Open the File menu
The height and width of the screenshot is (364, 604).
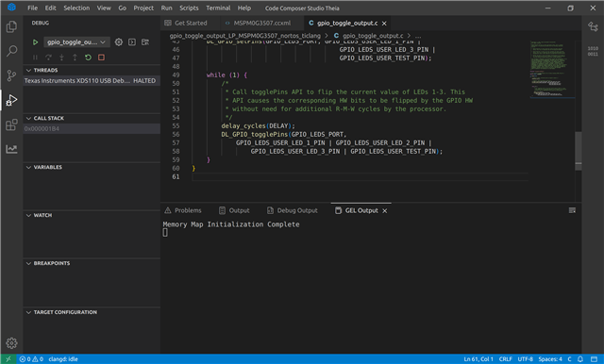(33, 8)
